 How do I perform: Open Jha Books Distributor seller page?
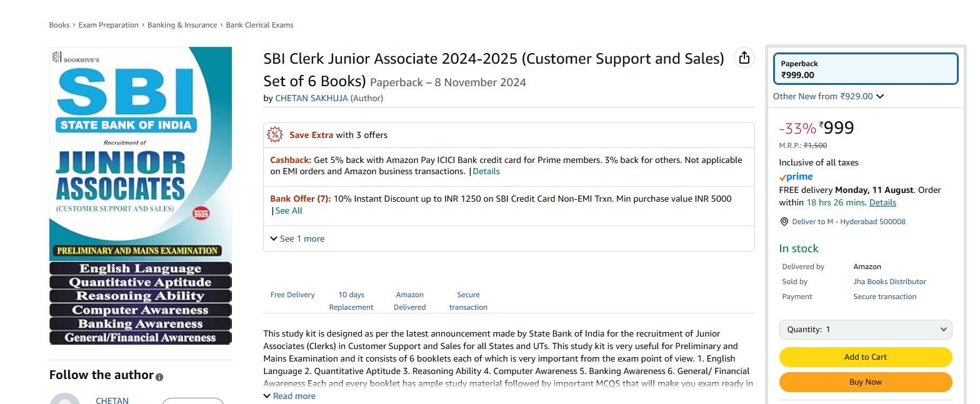(890, 282)
